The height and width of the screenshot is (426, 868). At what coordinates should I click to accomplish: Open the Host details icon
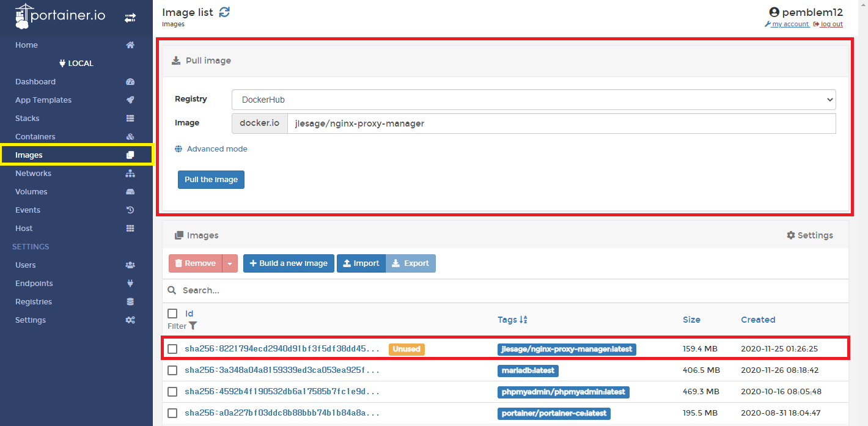coord(130,228)
